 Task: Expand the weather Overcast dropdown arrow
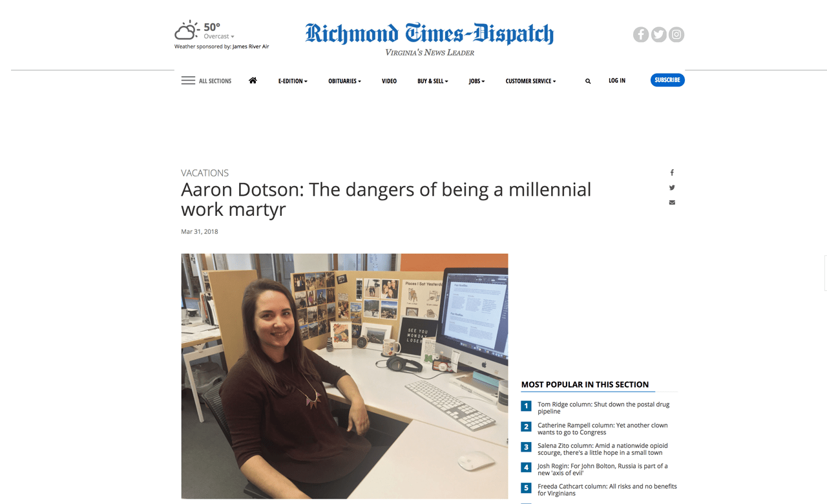[x=233, y=37]
